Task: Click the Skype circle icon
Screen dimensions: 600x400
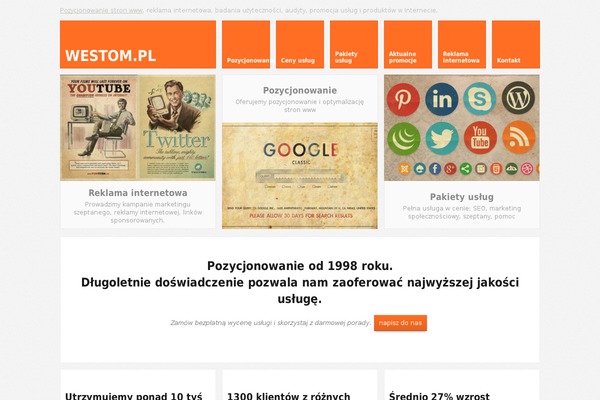Action: click(x=480, y=99)
